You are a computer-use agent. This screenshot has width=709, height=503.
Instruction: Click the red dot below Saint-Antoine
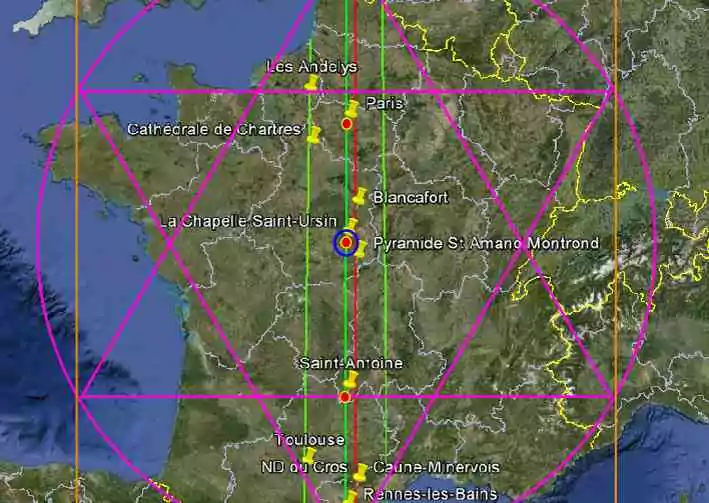345,397
